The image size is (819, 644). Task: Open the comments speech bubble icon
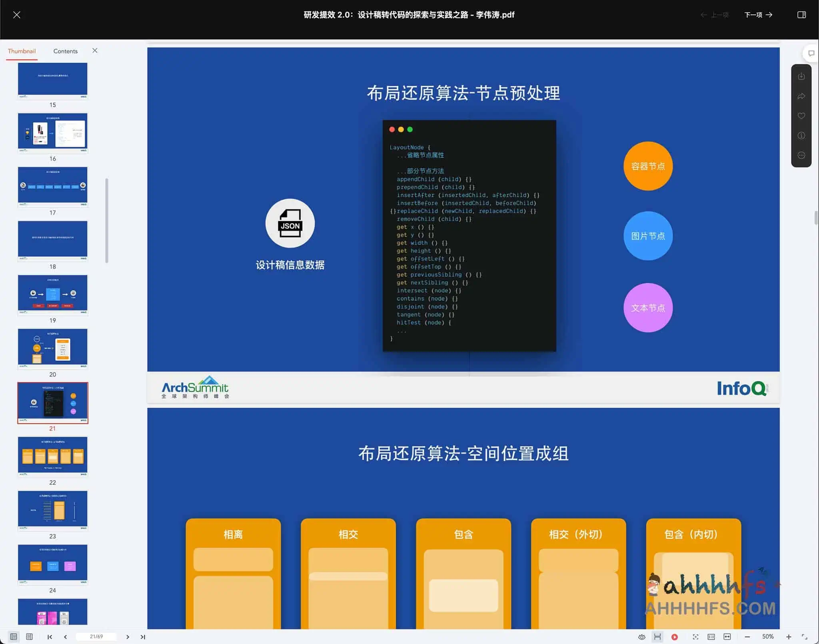click(811, 53)
